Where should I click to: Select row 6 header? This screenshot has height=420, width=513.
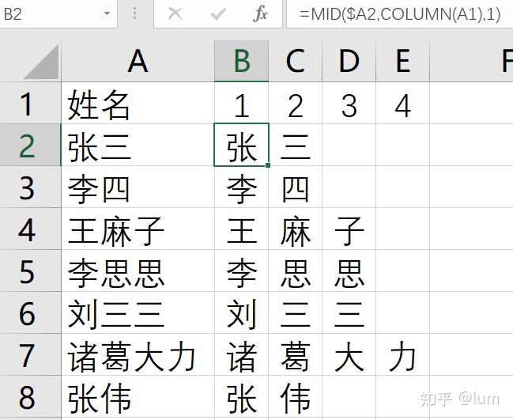(30, 312)
